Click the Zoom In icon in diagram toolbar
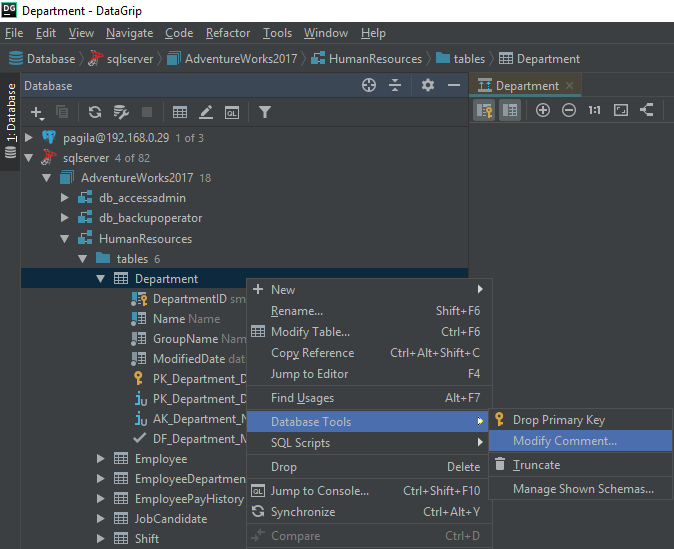 point(543,110)
